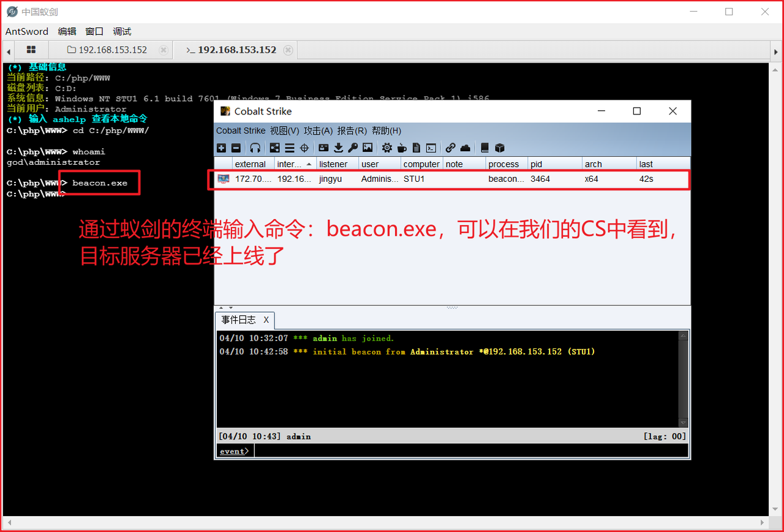
Task: Click the coffee cup icon in Cobalt Strike toolbar
Action: [x=402, y=148]
